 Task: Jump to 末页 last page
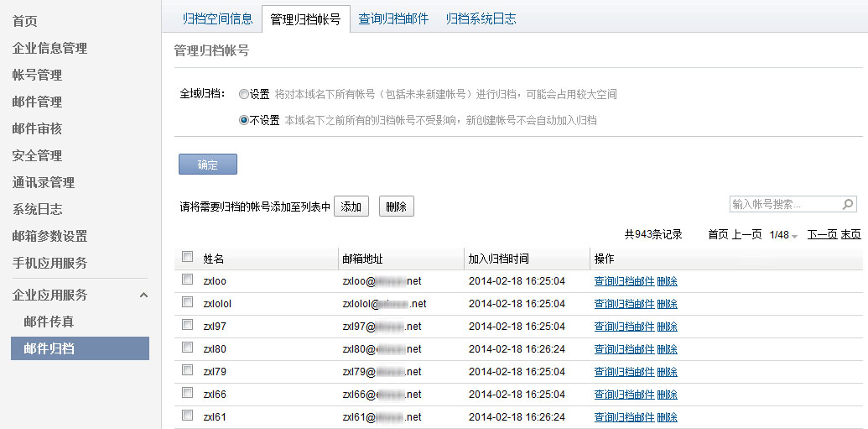pyautogui.click(x=851, y=235)
